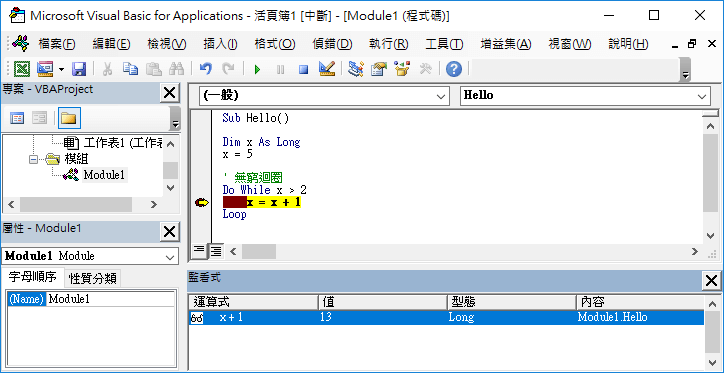Select Module1 in the project tree
Viewport: 724px width, 373px height.
pos(104,175)
